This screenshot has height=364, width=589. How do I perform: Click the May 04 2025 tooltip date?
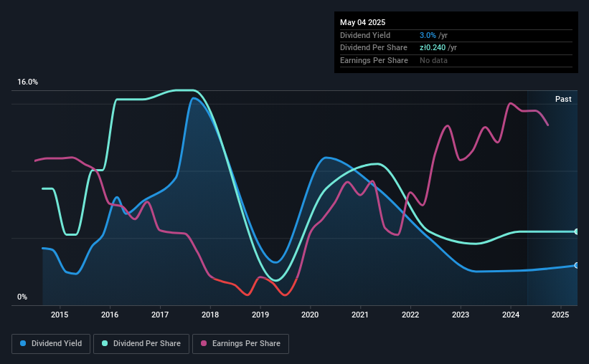point(362,22)
